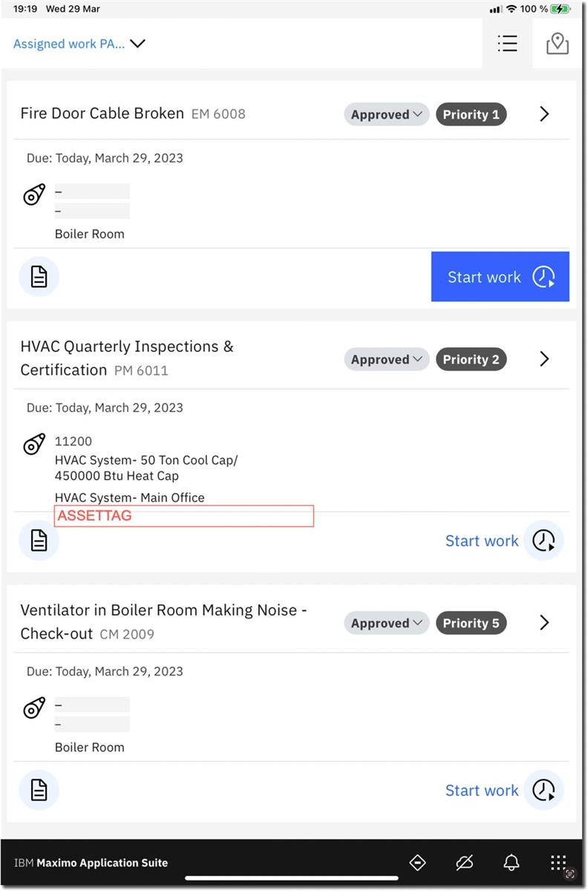Open the app switcher grid icon
Image resolution: width=588 pixels, height=891 pixels.
[558, 862]
